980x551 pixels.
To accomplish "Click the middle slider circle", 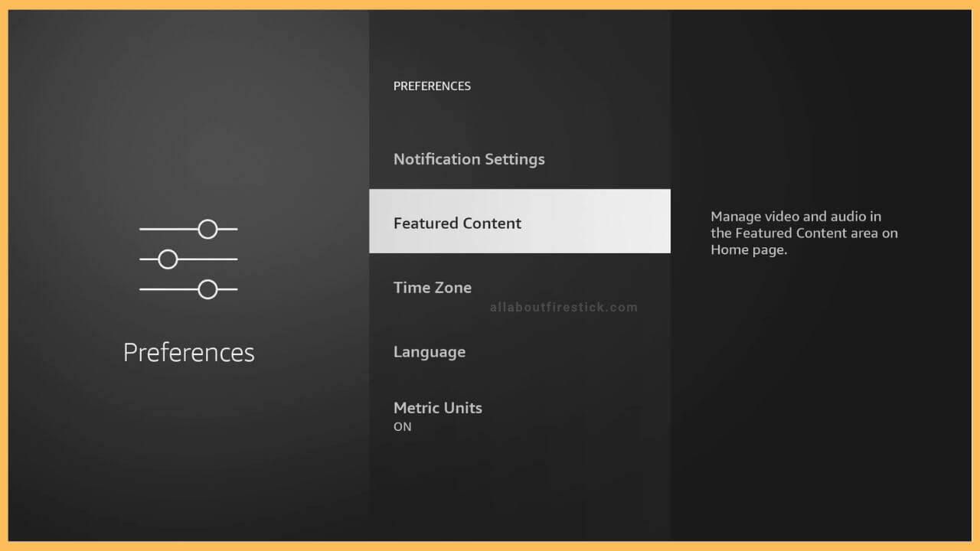I will click(167, 259).
